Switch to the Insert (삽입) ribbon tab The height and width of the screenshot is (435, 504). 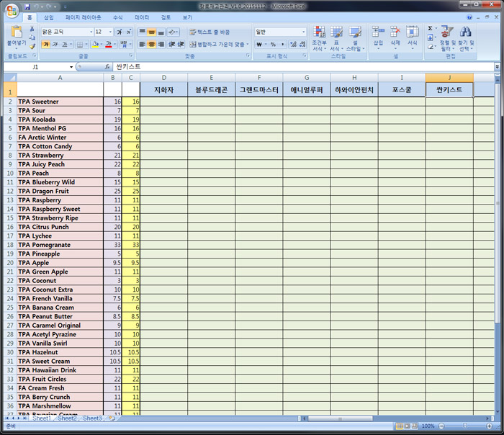point(48,17)
